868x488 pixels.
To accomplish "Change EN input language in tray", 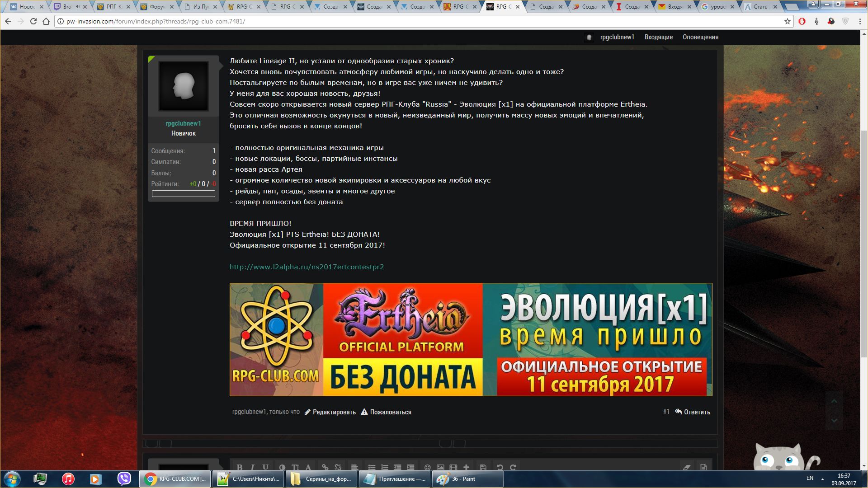I will pos(810,478).
